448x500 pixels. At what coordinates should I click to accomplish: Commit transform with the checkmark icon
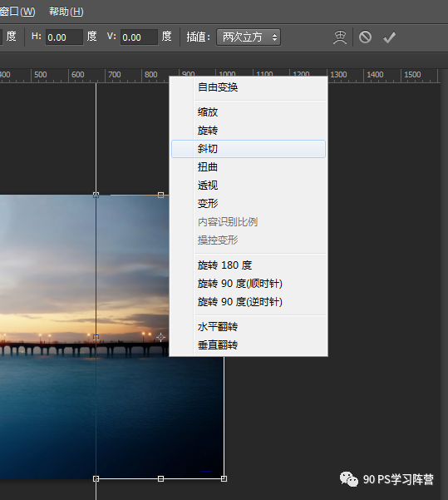tap(389, 37)
